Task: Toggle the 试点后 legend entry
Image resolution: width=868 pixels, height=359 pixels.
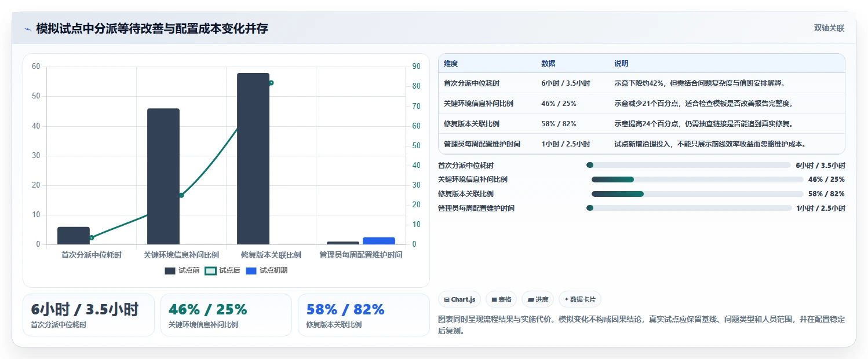Action: 223,270
